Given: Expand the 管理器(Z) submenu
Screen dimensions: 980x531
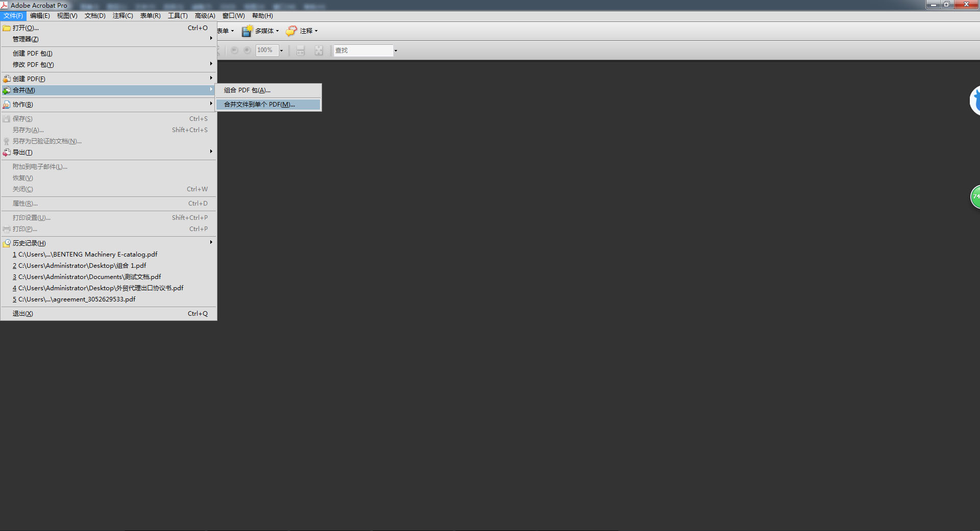Looking at the screenshot, I should 211,38.
